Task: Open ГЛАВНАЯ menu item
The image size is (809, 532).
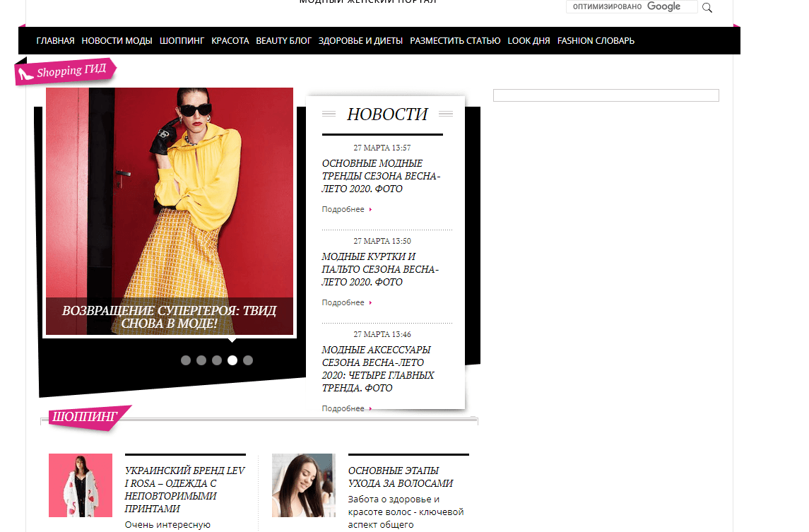Action: click(55, 41)
